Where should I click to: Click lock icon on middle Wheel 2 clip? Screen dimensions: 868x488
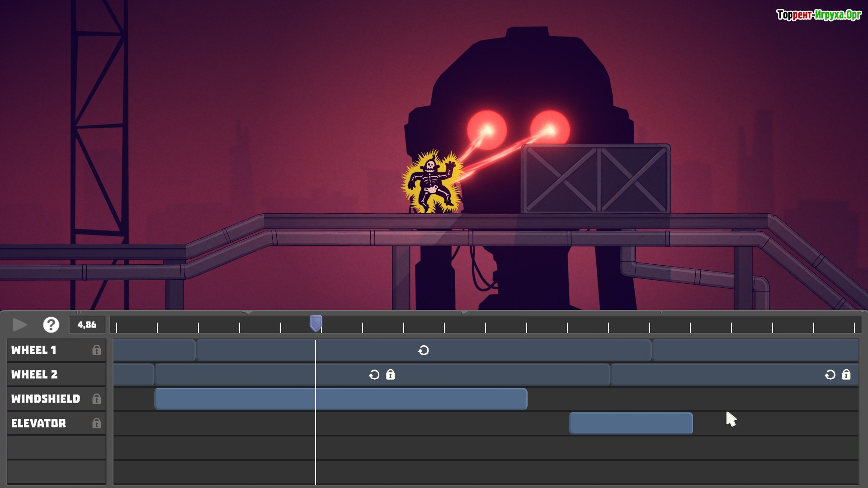coord(391,375)
